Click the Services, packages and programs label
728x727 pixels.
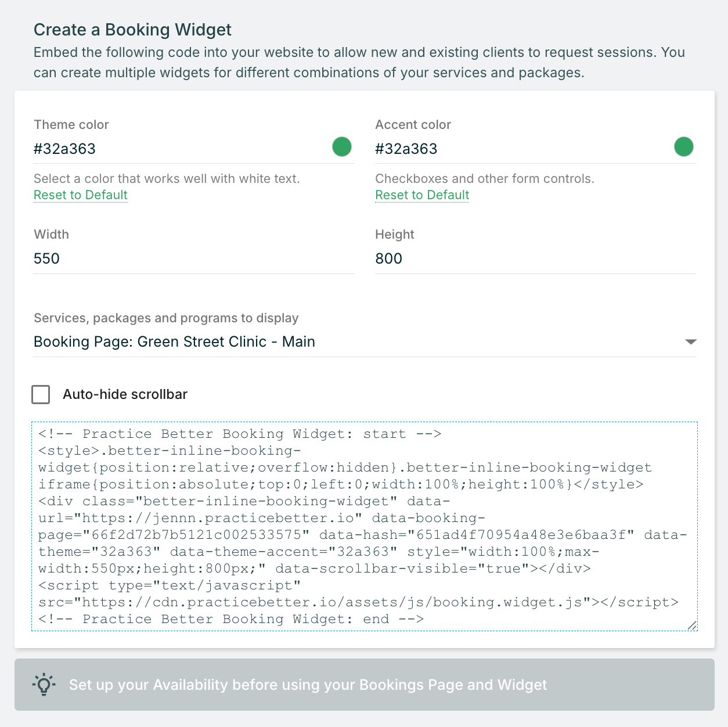[x=166, y=318]
